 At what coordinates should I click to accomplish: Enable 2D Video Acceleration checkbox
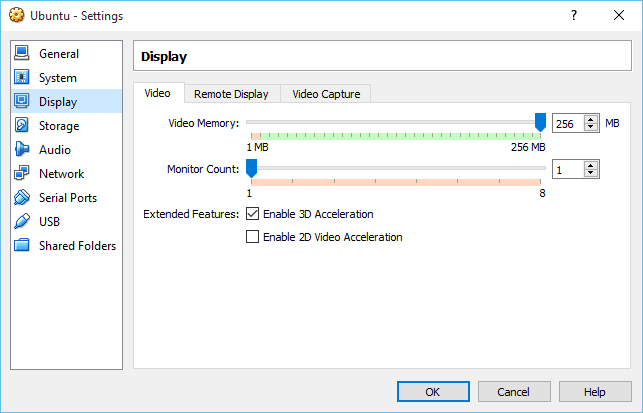tap(252, 237)
